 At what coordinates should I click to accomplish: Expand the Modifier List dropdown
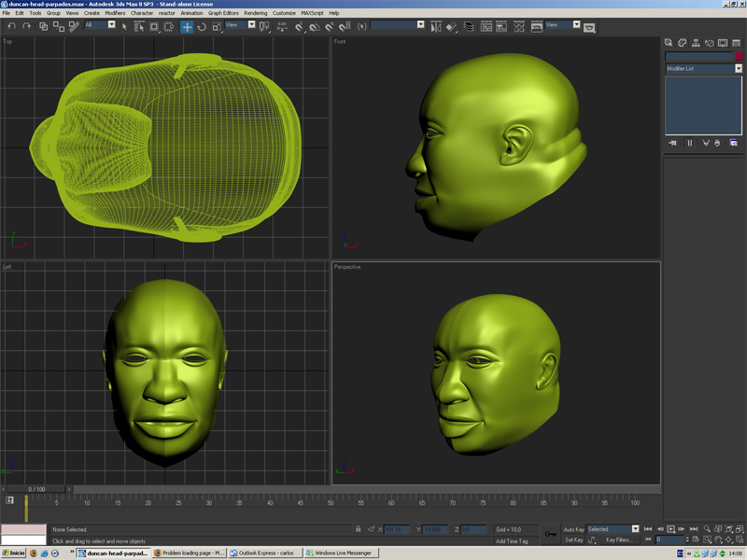pos(704,68)
